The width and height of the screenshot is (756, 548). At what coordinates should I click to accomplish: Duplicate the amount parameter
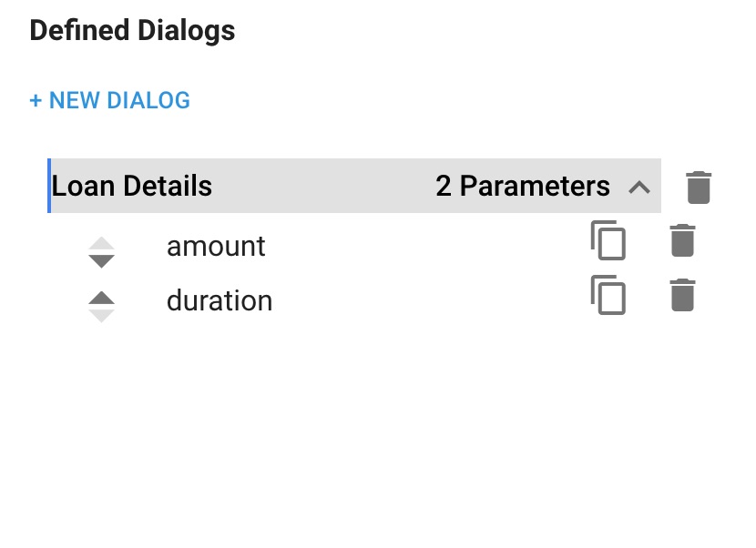coord(608,240)
